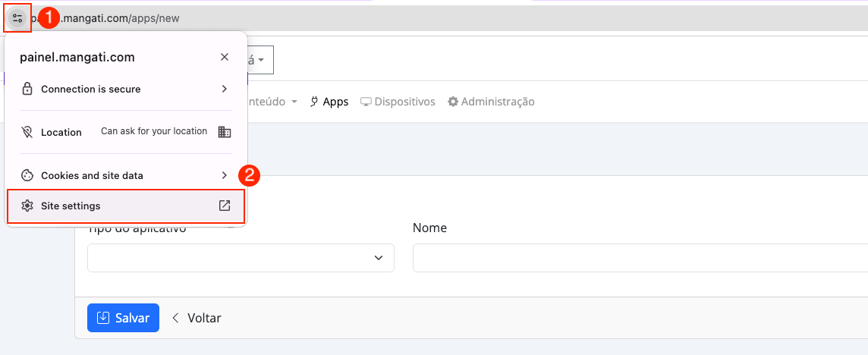The height and width of the screenshot is (355, 868).
Task: Open the Dispositivos navigation tab
Action: click(x=398, y=102)
